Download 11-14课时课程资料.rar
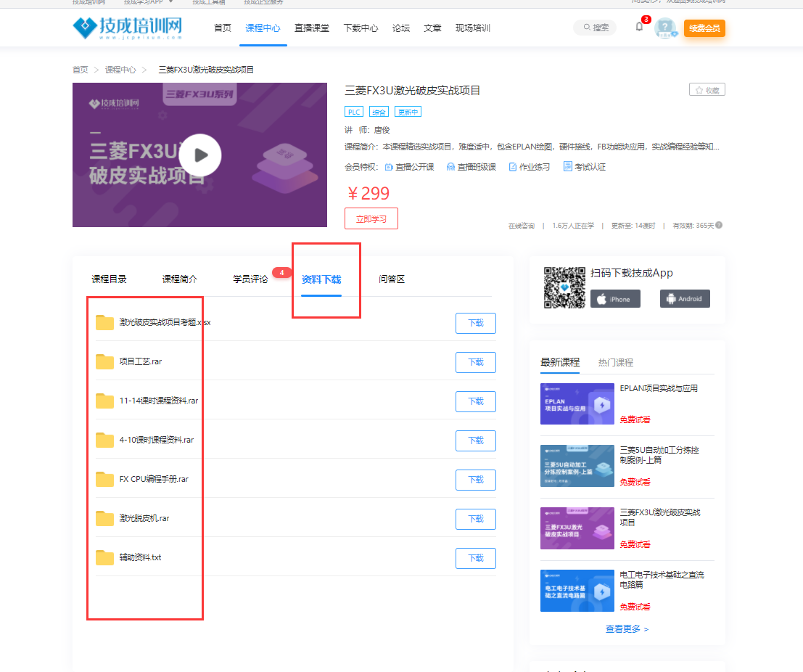 point(476,401)
